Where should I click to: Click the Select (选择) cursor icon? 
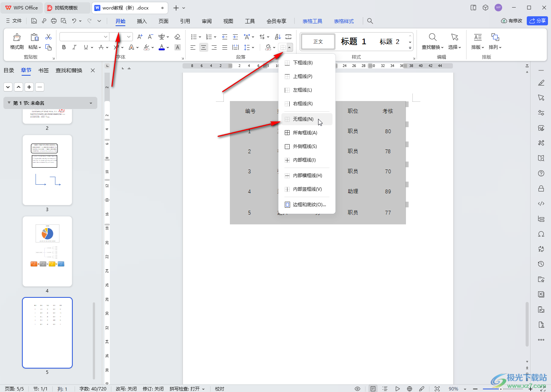454,37
